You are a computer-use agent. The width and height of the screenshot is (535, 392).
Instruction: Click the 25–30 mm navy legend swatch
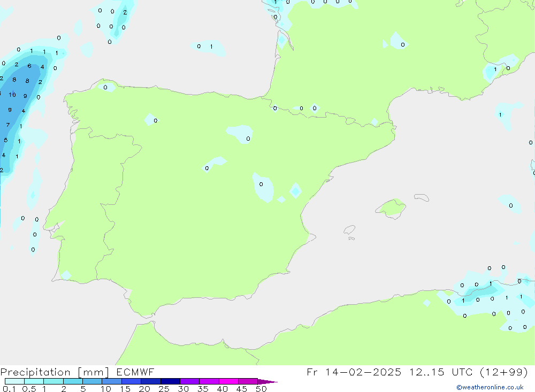(x=170, y=381)
